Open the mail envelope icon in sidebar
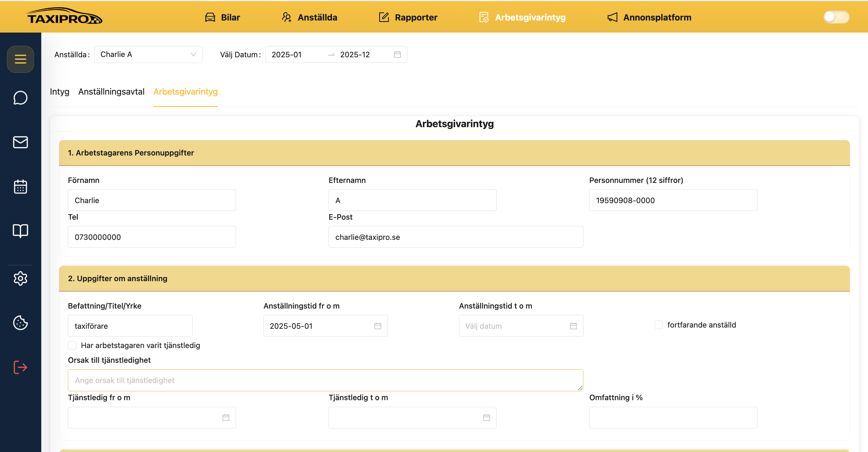The image size is (868, 452). pyautogui.click(x=20, y=142)
